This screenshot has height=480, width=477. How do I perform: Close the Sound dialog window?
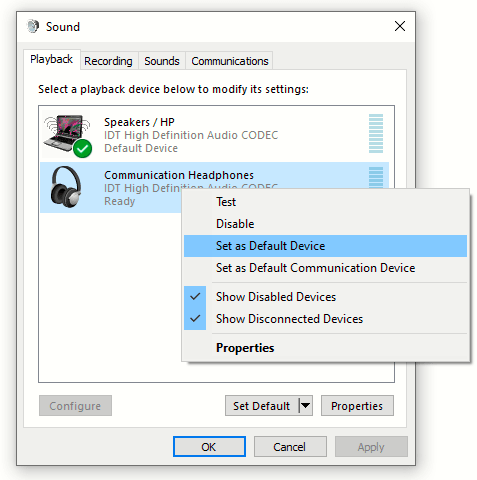coord(400,26)
